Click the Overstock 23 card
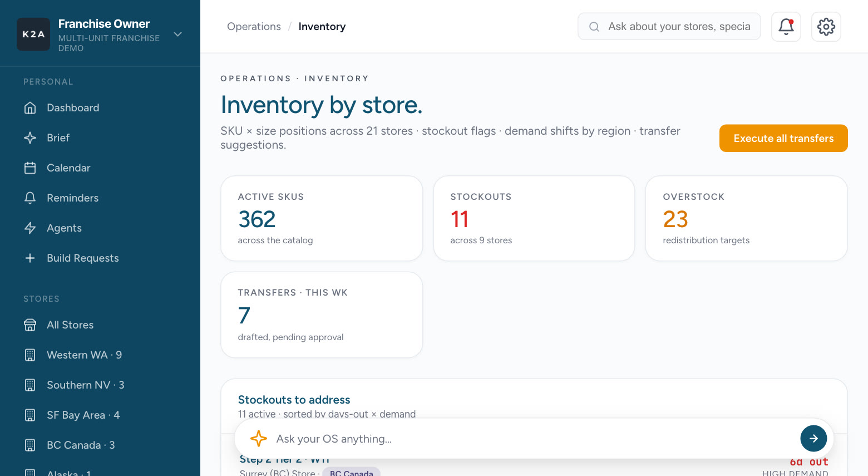 click(746, 218)
